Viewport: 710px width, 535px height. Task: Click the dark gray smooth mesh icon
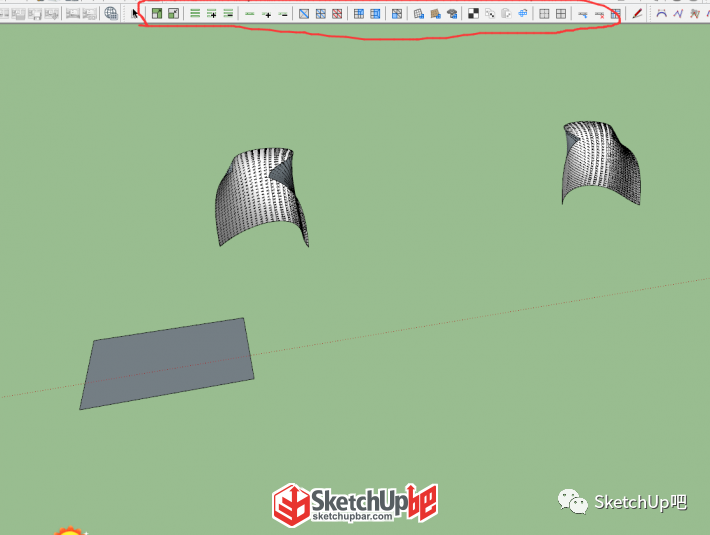click(x=452, y=14)
